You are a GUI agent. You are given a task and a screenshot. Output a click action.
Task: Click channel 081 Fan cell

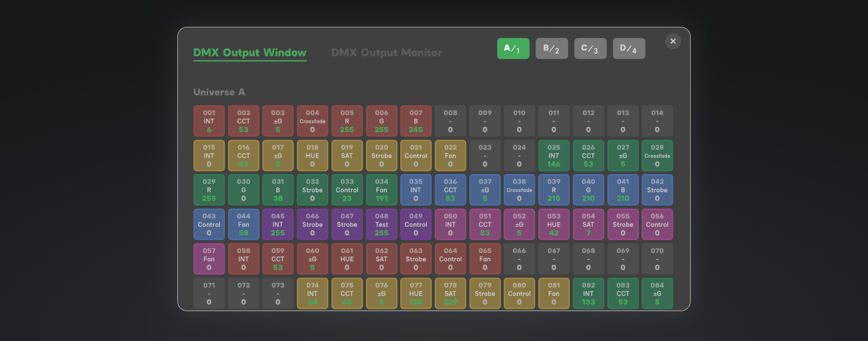coord(554,293)
